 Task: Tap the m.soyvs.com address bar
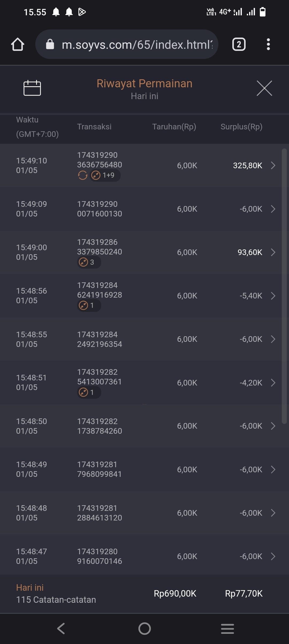coord(136,44)
